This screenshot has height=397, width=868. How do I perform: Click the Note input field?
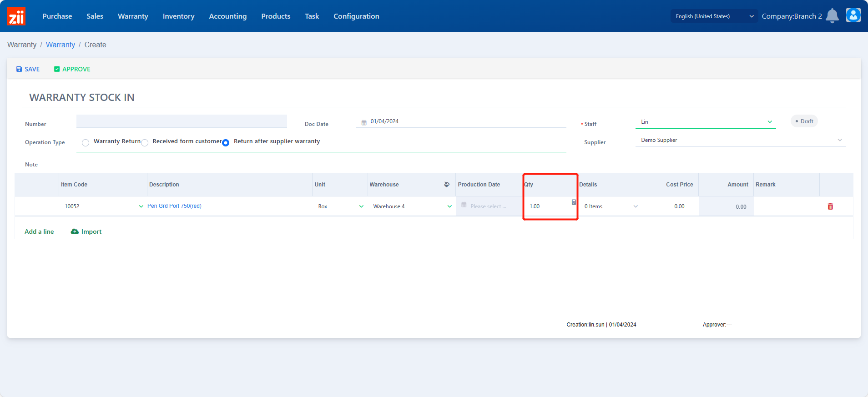pos(461,162)
